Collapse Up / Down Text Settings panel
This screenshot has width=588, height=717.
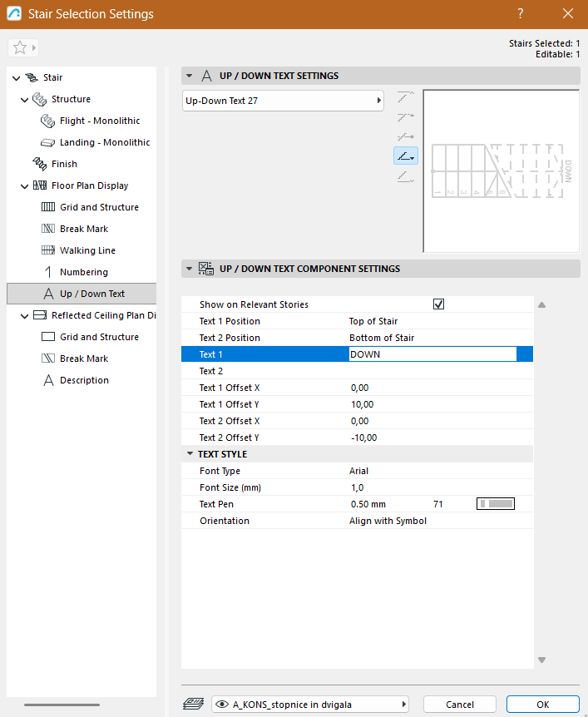(190, 76)
